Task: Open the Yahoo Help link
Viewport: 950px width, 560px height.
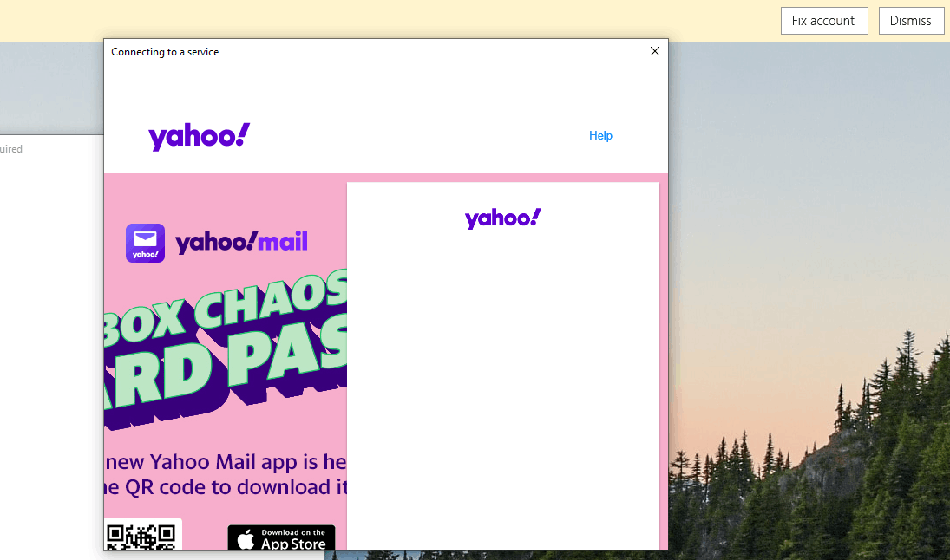Action: pos(600,135)
